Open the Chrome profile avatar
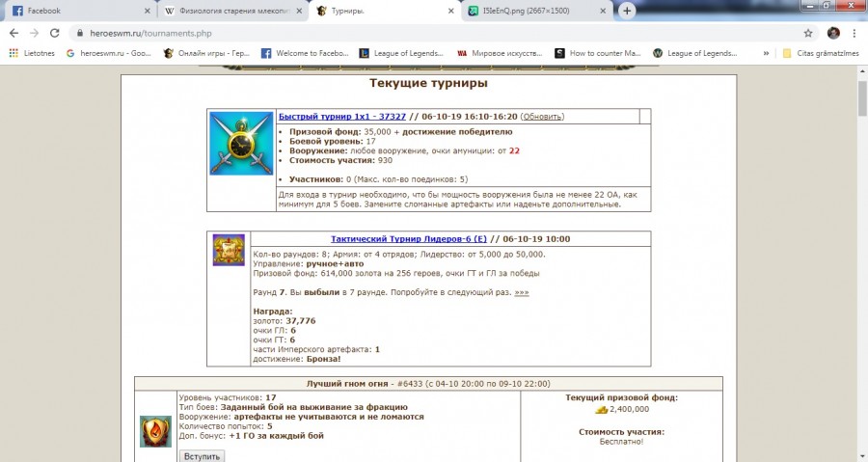The height and width of the screenshot is (462, 868). click(833, 33)
